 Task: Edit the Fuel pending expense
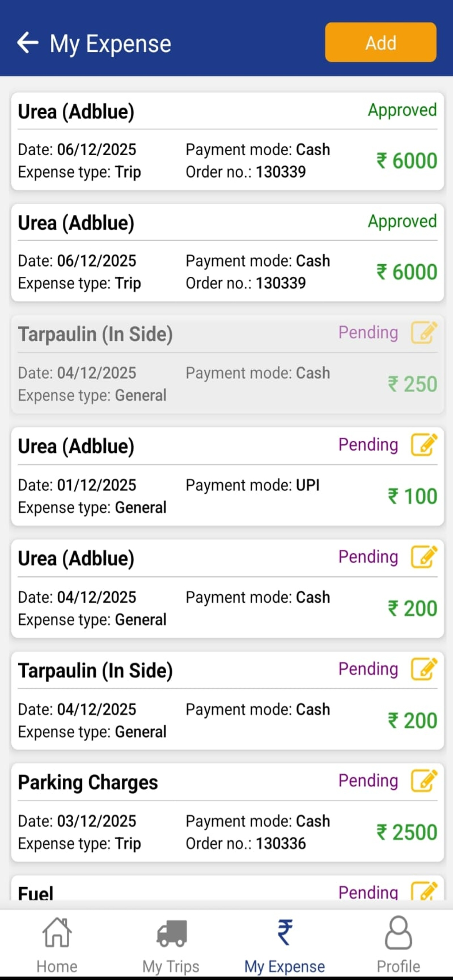point(424,891)
